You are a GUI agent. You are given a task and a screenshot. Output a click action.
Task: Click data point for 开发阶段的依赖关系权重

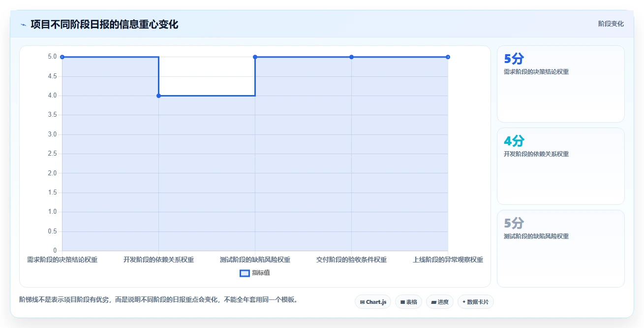[x=158, y=96]
